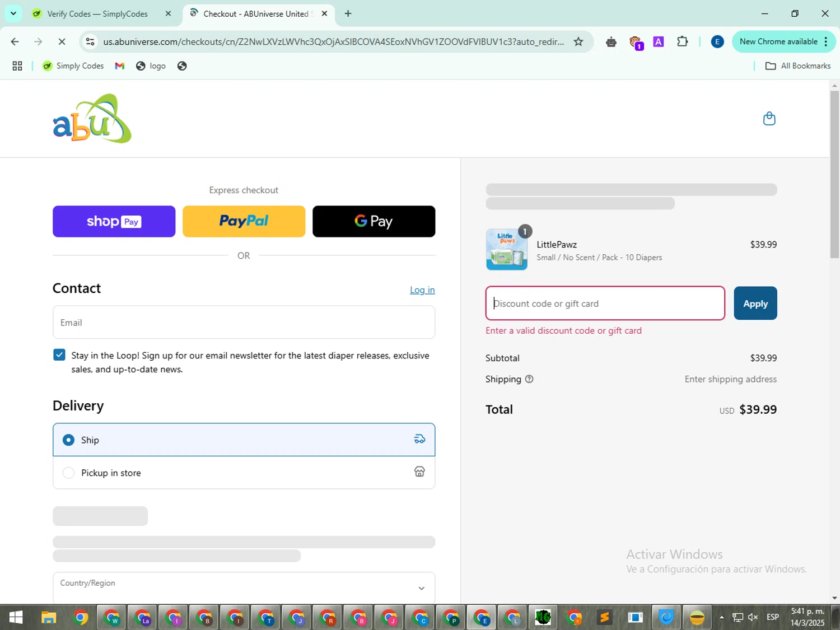The image size is (840, 630).
Task: Click the page vertical scrollbar thumb
Action: (834, 174)
